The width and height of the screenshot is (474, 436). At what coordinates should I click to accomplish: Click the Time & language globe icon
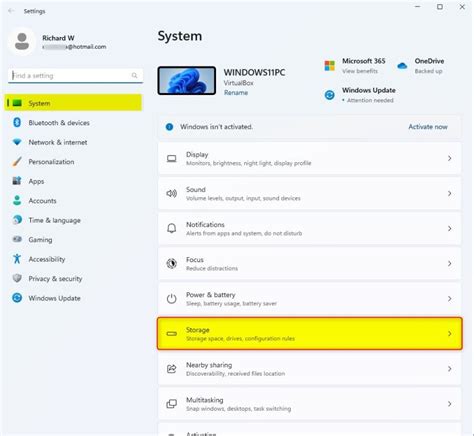(x=17, y=220)
